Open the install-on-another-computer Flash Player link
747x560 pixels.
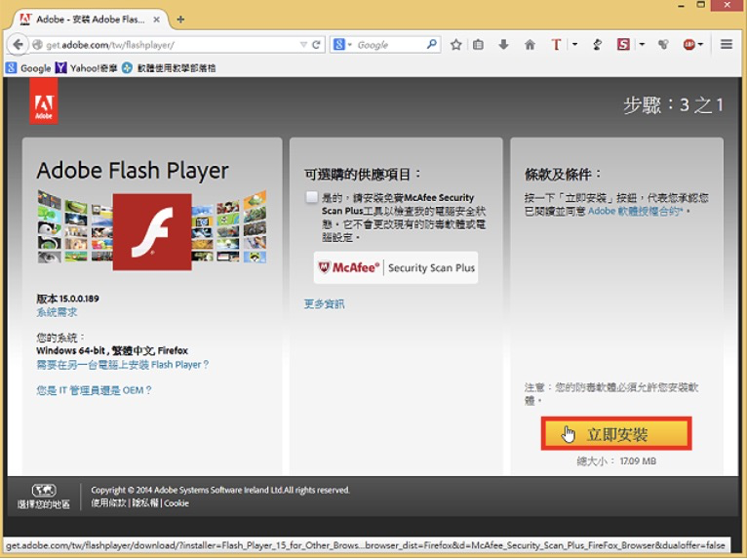[x=123, y=365]
